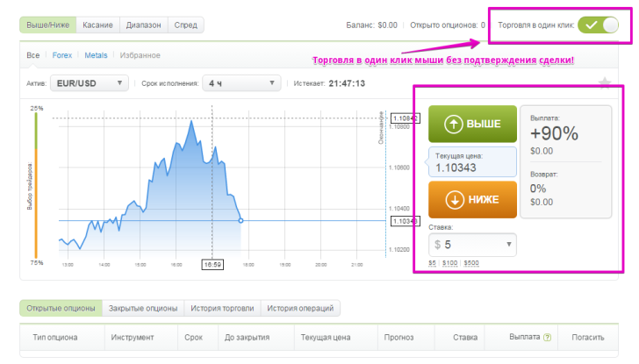The width and height of the screenshot is (639, 364).
Task: Click the traders' choice green-orange bar
Action: pyautogui.click(x=35, y=184)
